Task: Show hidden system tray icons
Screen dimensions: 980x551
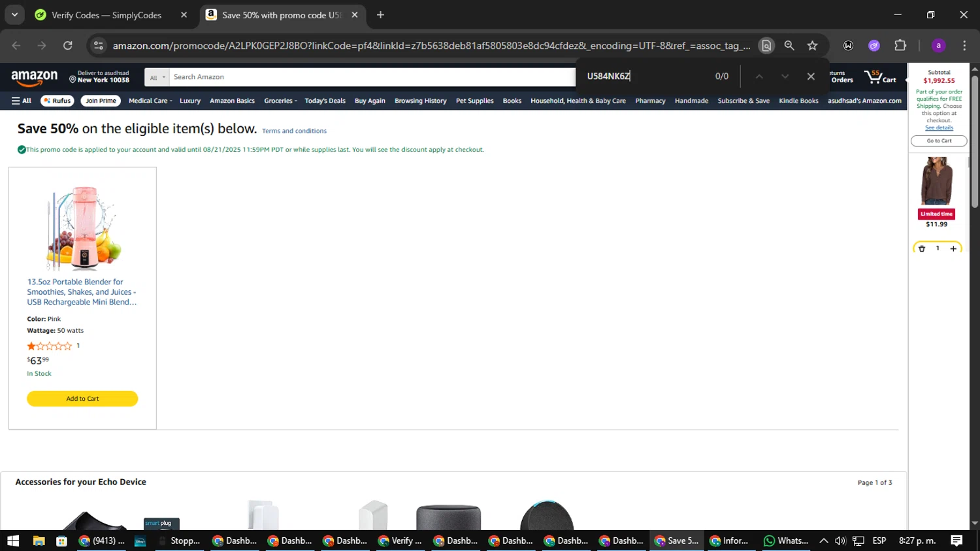Action: click(823, 541)
